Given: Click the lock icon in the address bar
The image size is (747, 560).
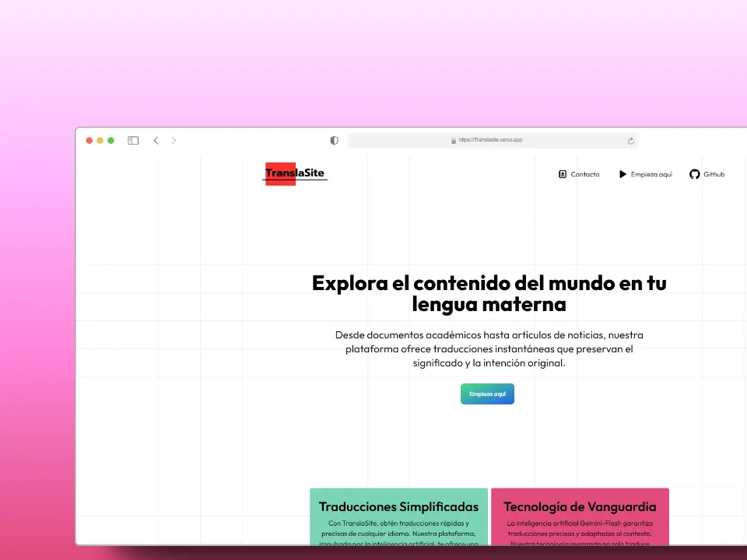Looking at the screenshot, I should click(454, 141).
